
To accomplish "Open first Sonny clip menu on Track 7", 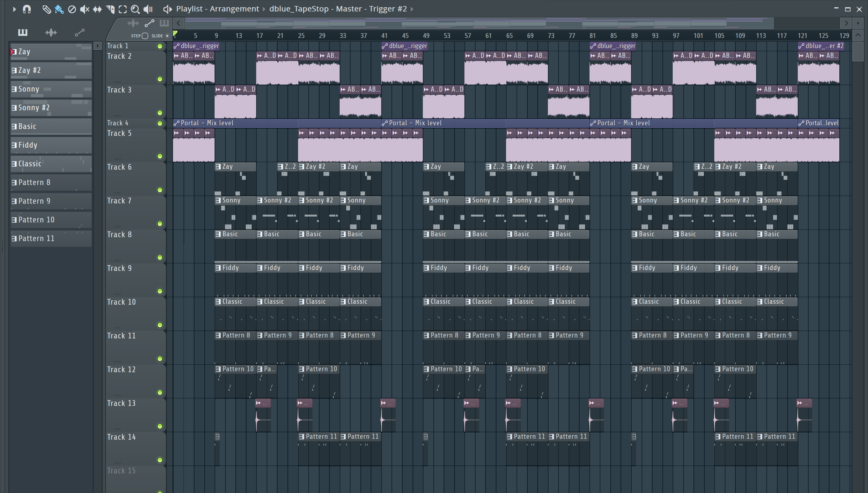I will tap(218, 200).
